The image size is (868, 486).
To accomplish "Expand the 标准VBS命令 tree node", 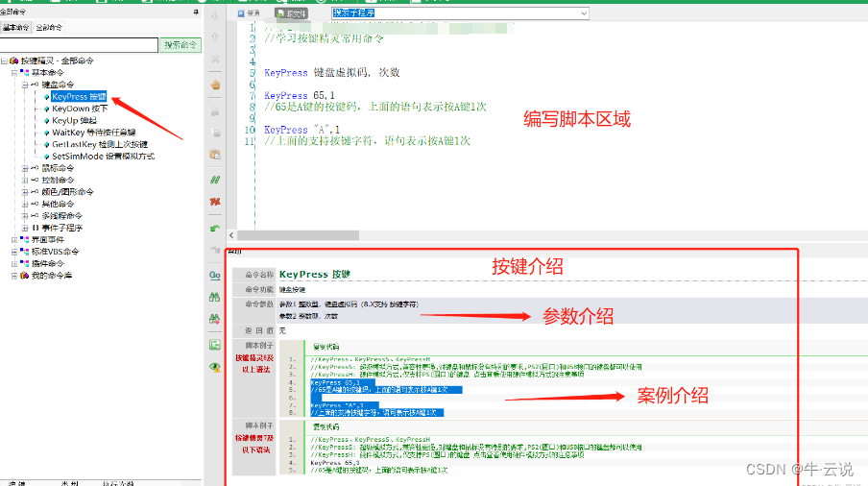I will pyautogui.click(x=14, y=252).
